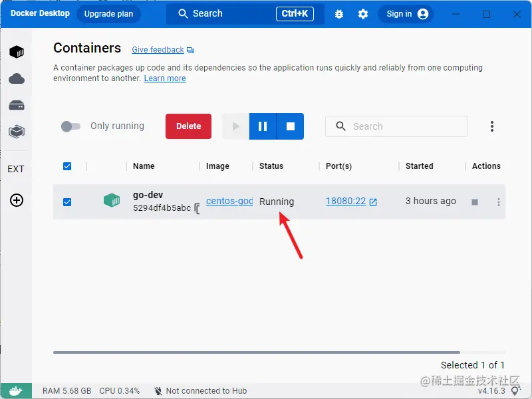Maximize the Docker Desktop window
This screenshot has height=399, width=532.
coord(487,14)
